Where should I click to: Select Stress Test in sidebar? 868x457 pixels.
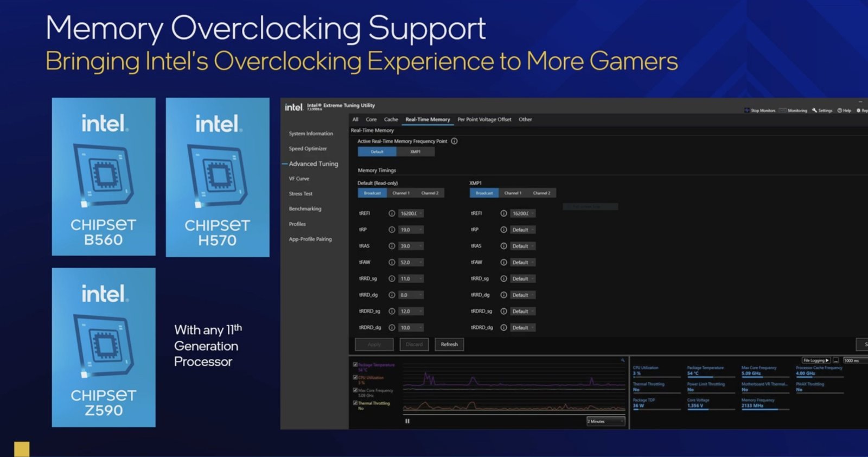click(301, 194)
